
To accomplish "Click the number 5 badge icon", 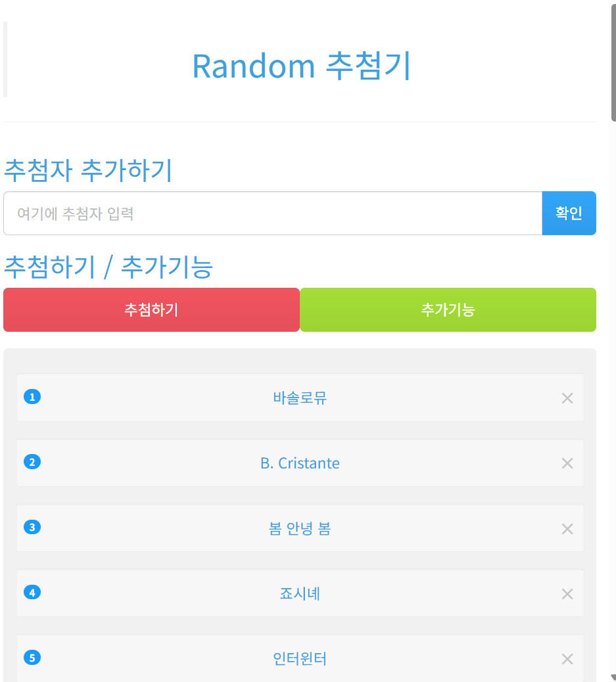I will [x=32, y=657].
